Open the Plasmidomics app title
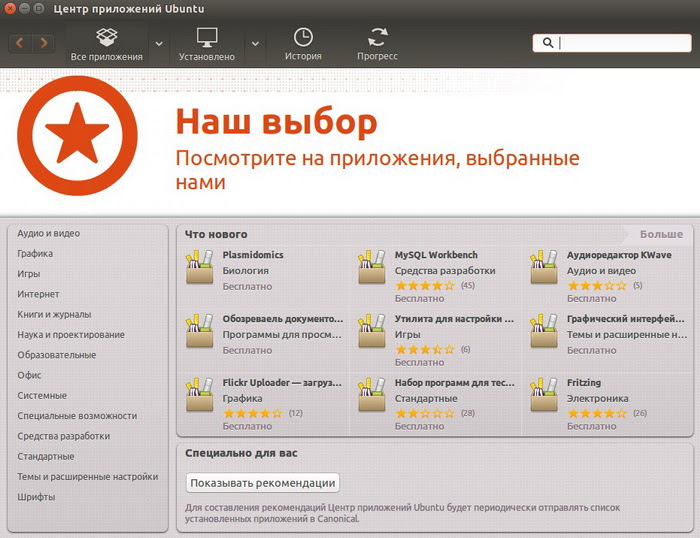Viewport: 700px width, 538px height. pos(253,255)
